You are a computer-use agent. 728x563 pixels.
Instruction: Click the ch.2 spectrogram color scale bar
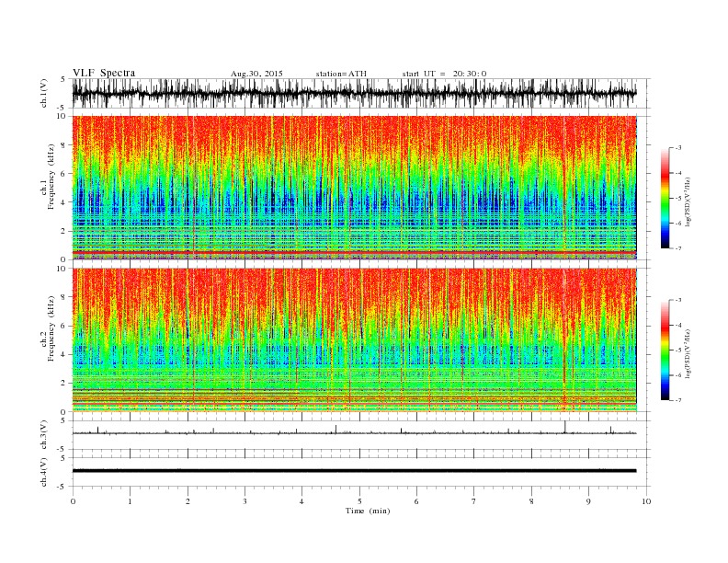(x=665, y=350)
